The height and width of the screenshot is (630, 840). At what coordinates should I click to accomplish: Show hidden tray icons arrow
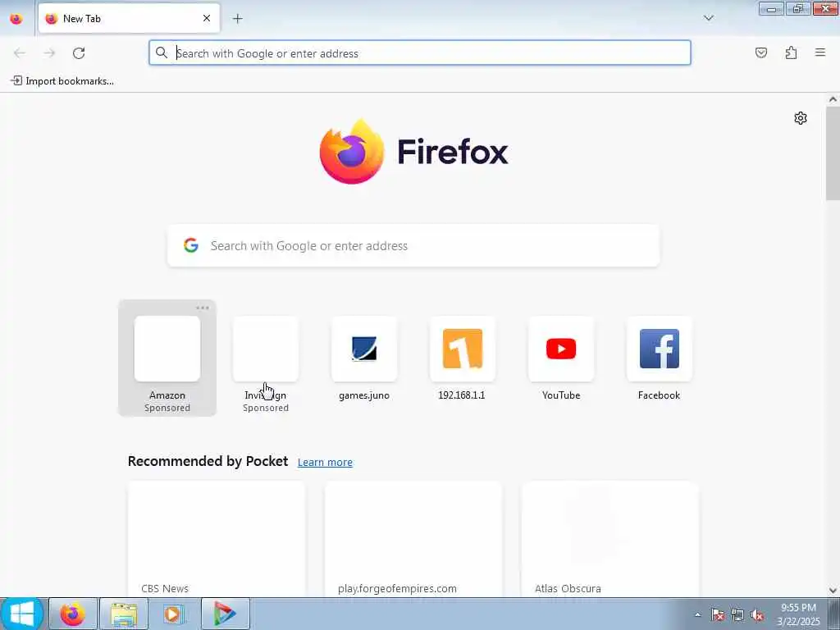coord(697,614)
